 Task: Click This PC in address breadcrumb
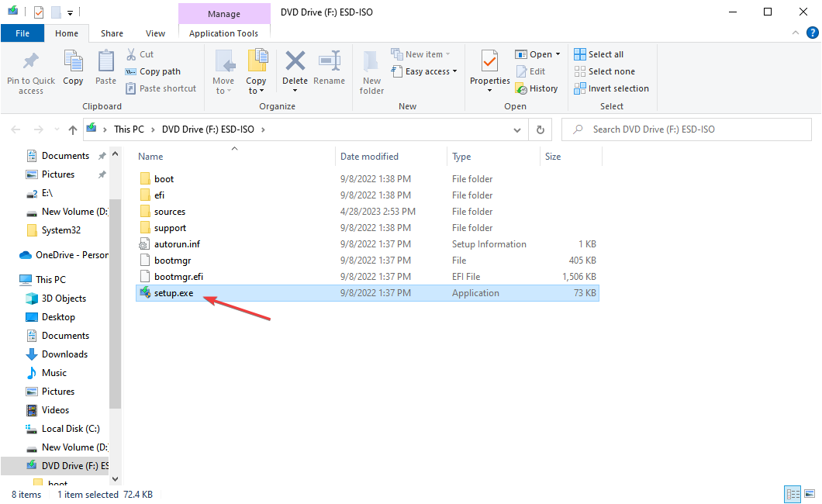click(129, 129)
